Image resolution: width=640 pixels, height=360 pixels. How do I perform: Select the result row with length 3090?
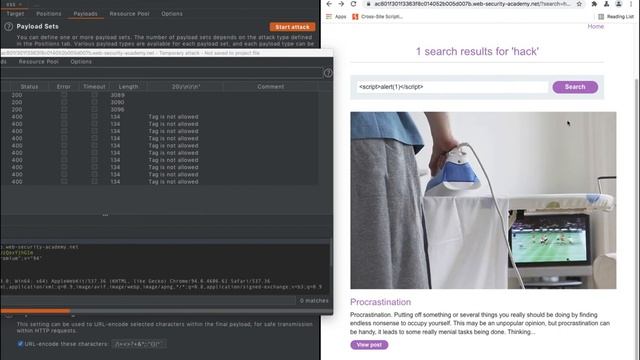coord(159,102)
